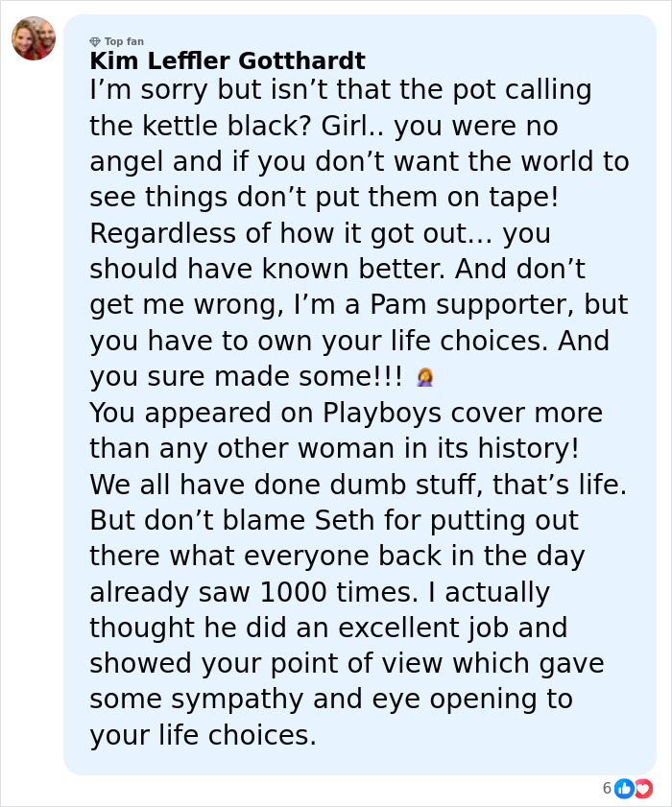Open the commenter's profile picture

point(33,39)
